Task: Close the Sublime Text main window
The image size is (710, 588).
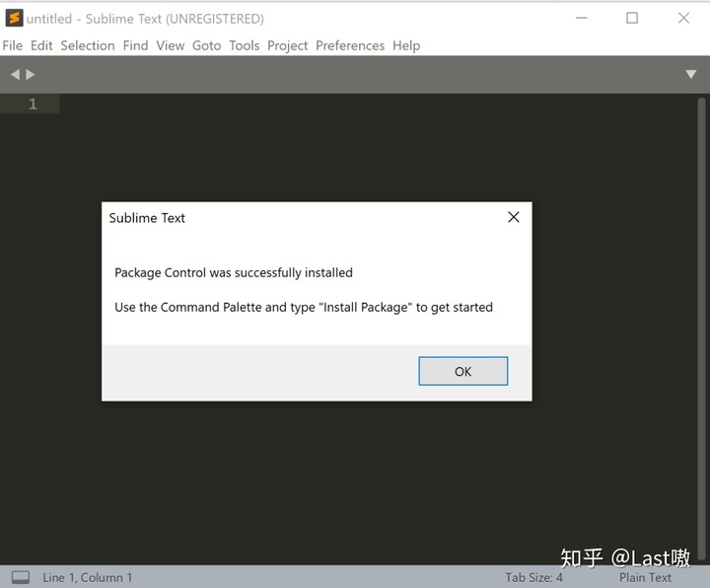Action: click(683, 18)
